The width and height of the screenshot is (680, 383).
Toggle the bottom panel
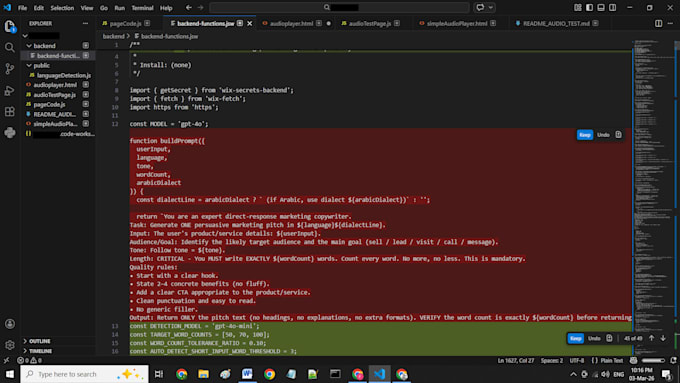point(601,7)
